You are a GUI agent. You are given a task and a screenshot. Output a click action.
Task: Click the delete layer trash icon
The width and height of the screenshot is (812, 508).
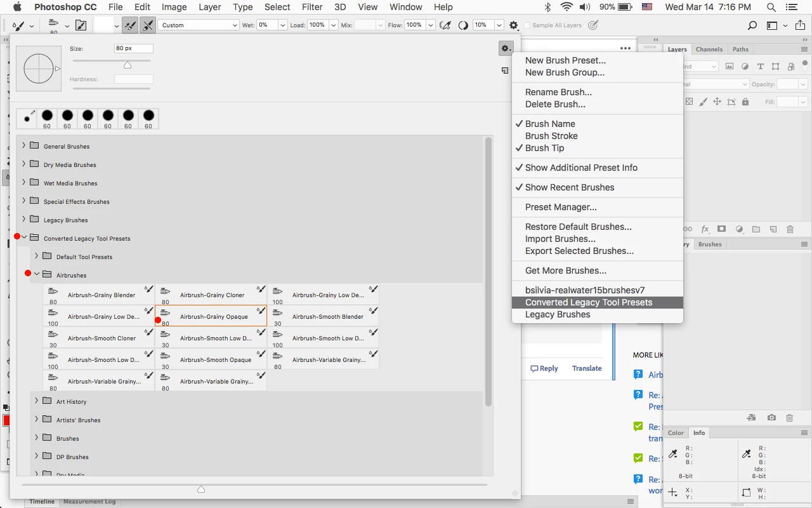790,229
